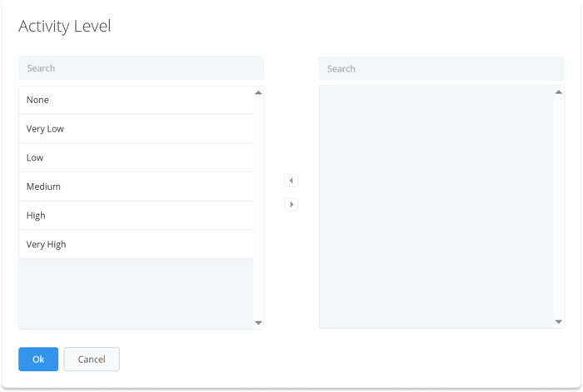Click the empty selected-items list panel
Viewport: 583px width, 392px height.
click(x=436, y=207)
